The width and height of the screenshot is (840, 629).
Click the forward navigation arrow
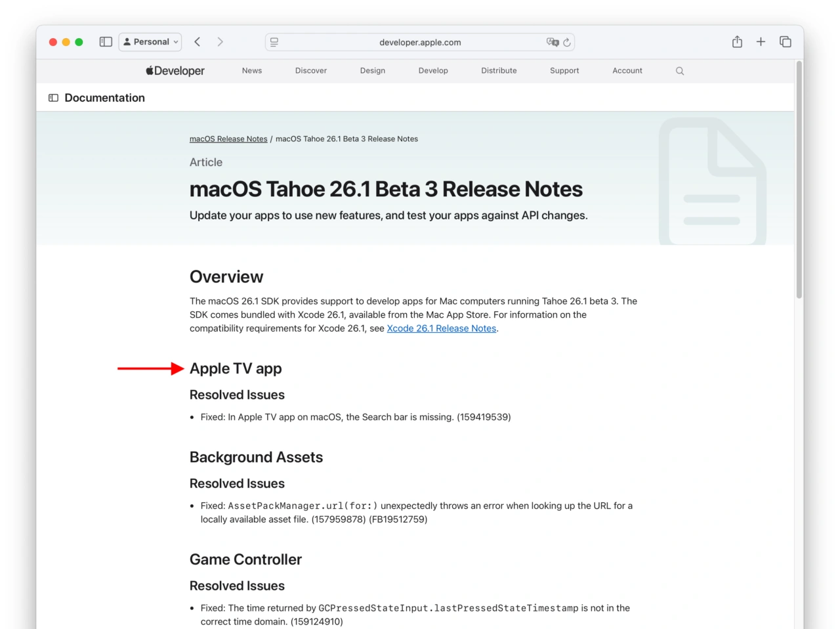tap(220, 41)
